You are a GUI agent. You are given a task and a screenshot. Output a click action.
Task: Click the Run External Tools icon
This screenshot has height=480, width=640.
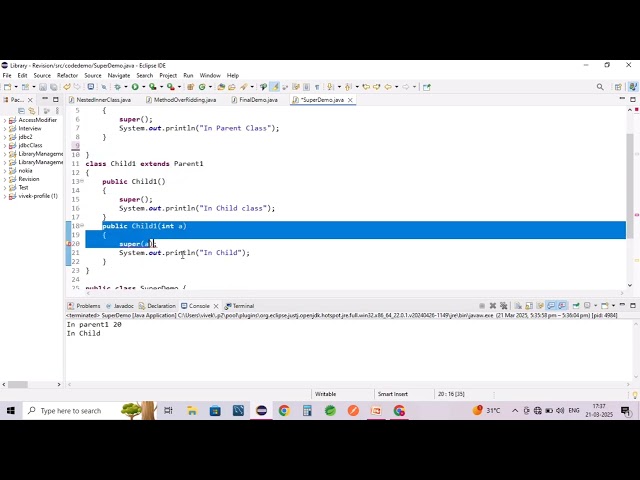171,87
